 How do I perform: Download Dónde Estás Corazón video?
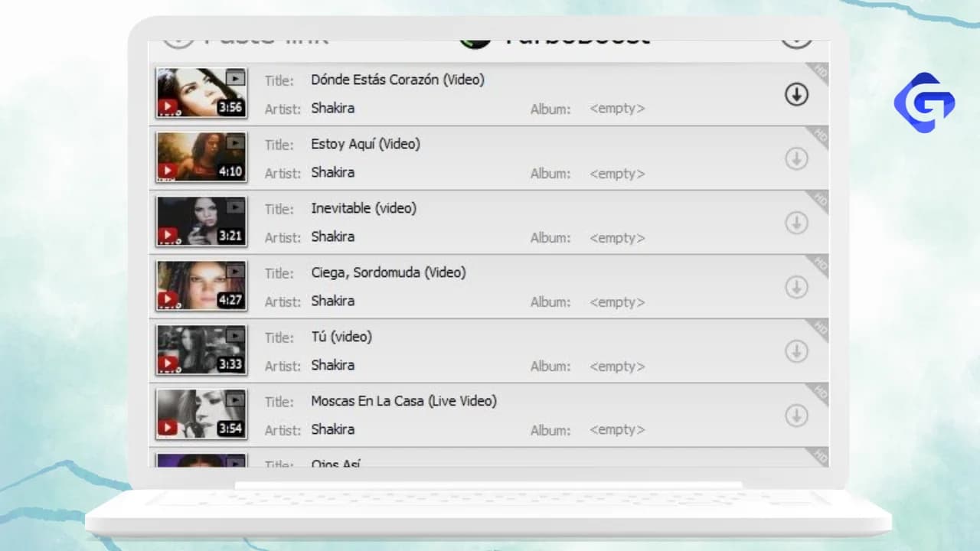[796, 94]
